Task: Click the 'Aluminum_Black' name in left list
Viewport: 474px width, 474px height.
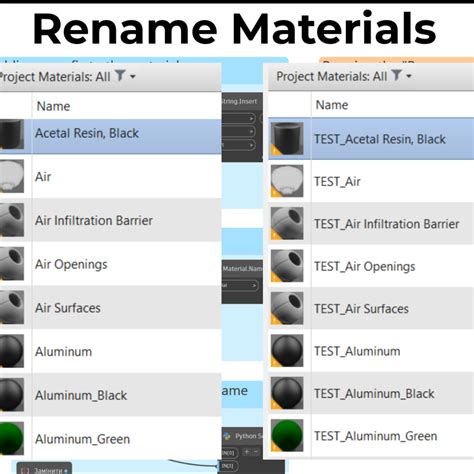Action: 81,396
